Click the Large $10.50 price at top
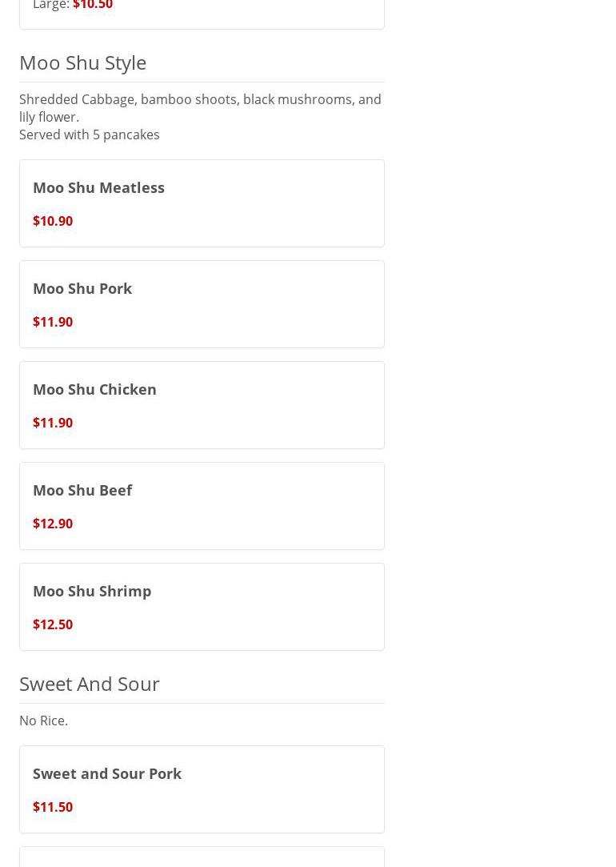 [93, 6]
